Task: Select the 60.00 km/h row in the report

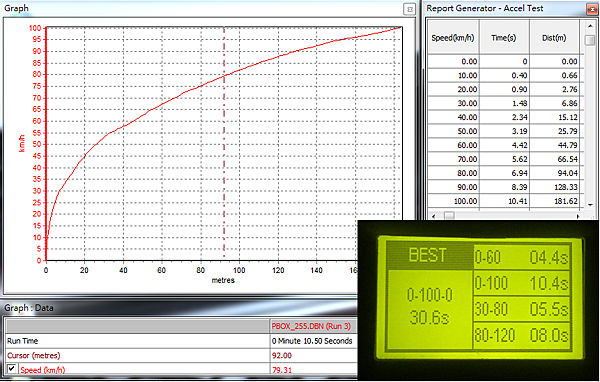Action: click(503, 145)
